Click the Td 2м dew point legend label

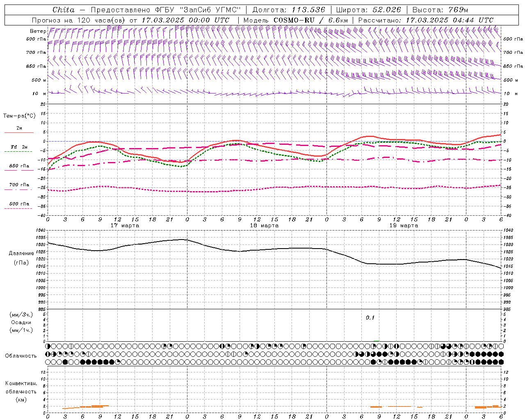coord(19,147)
